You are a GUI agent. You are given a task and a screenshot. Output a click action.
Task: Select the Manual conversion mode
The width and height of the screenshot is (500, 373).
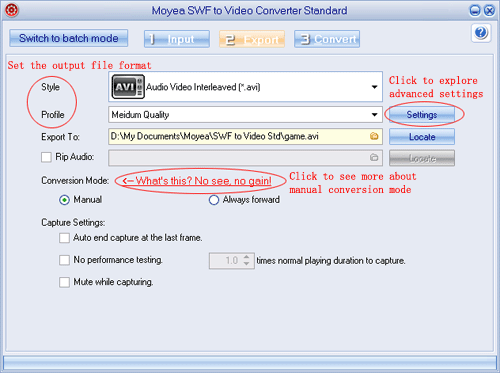tap(64, 200)
